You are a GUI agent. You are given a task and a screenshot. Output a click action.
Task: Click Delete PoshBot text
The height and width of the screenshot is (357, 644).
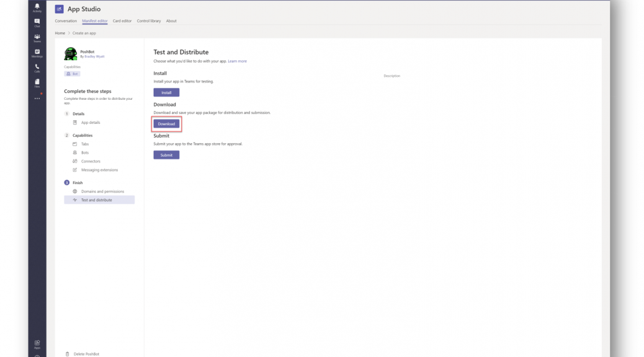pos(86,354)
